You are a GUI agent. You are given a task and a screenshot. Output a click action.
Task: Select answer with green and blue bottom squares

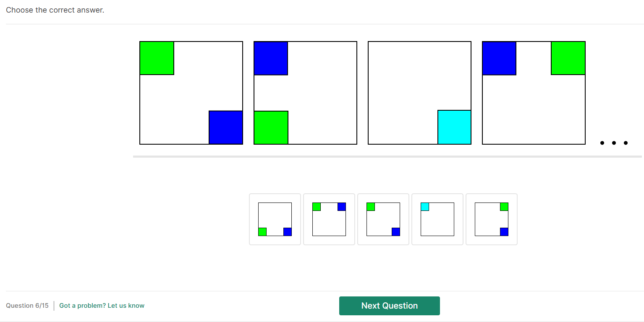(x=275, y=219)
